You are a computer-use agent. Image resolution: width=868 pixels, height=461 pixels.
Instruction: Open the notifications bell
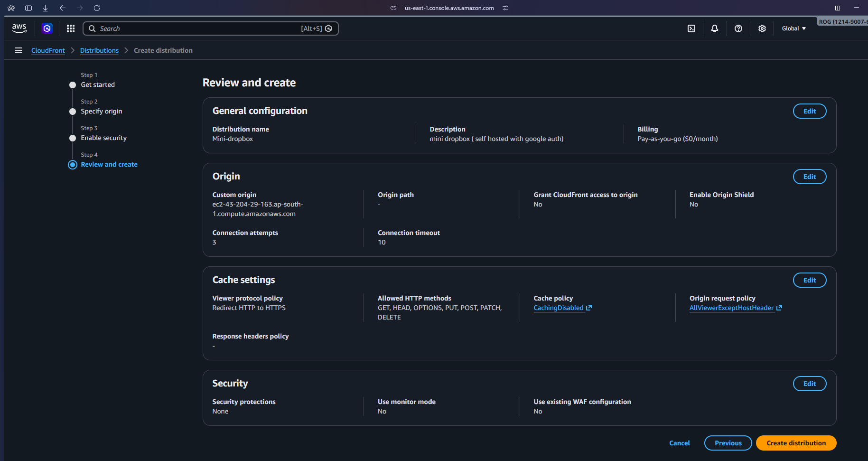(715, 28)
